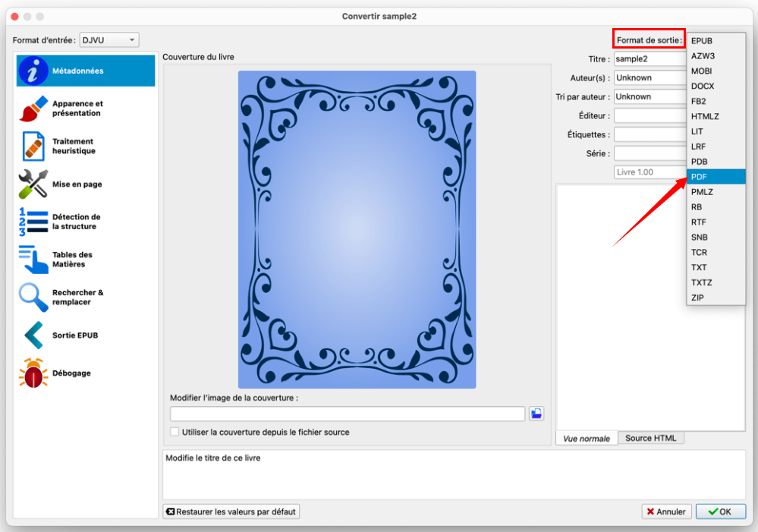Screen dimensions: 758x532
Task: Edit the Tri par auteur field
Action: [649, 96]
